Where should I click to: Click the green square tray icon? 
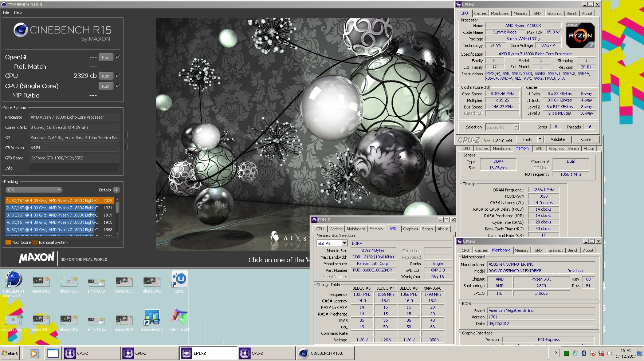(566, 353)
